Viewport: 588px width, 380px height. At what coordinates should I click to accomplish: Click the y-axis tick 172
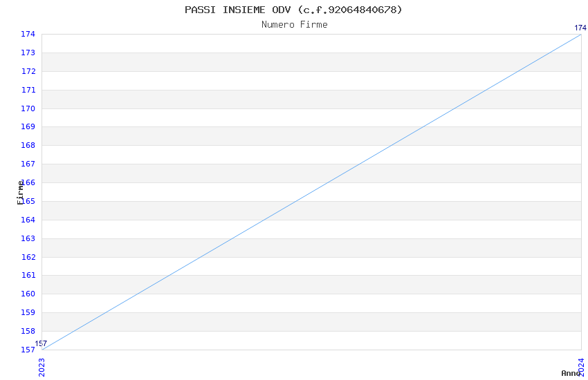point(28,71)
